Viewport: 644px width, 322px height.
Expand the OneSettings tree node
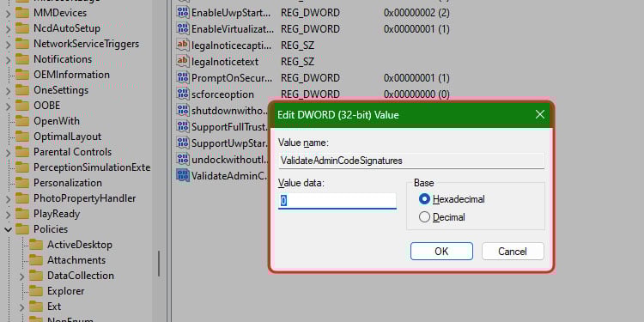point(9,90)
